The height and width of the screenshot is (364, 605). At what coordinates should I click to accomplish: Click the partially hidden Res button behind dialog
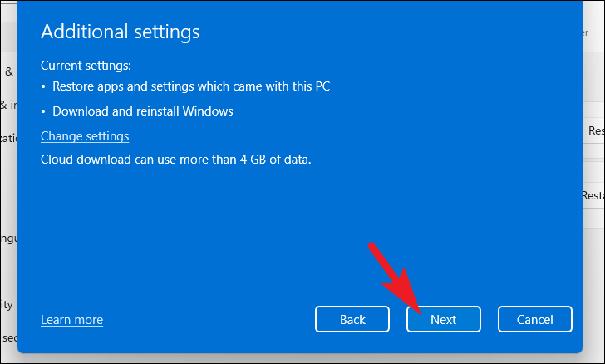594,130
